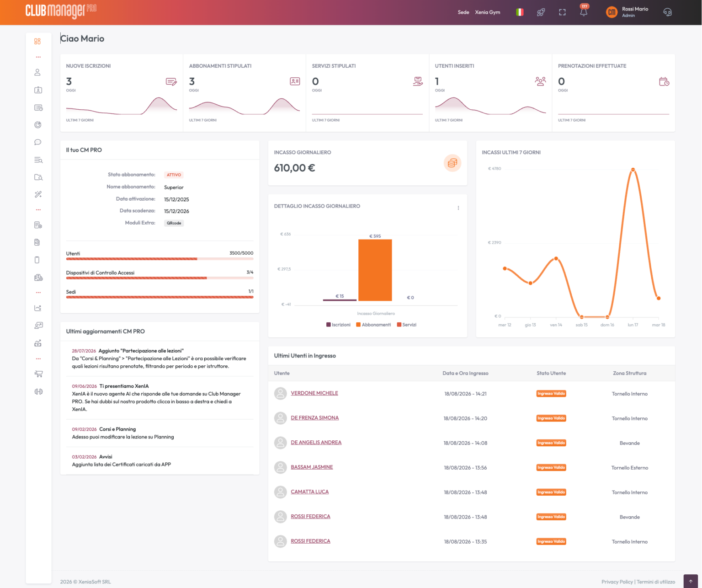Open CAMATTA LUCA user link
The width and height of the screenshot is (702, 588).
tap(310, 492)
